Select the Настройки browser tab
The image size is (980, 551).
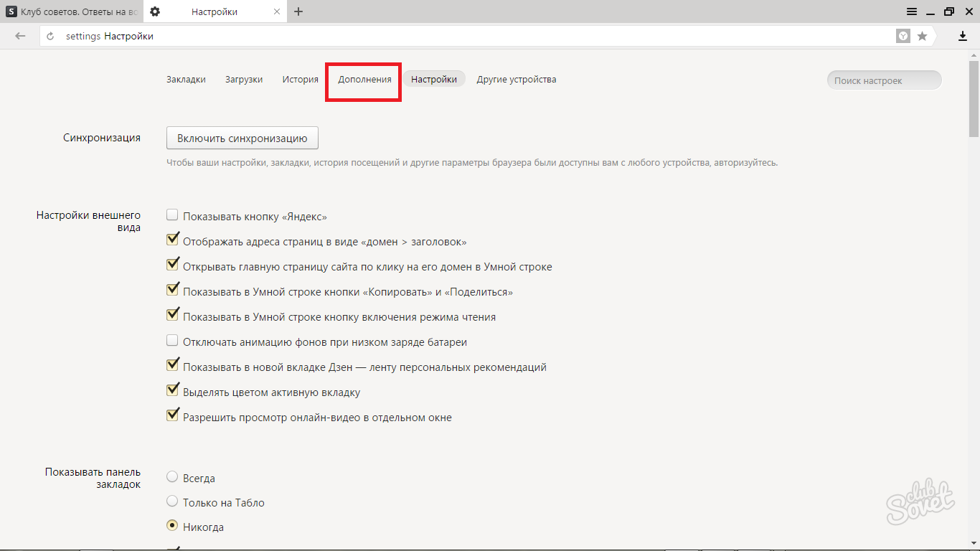215,11
